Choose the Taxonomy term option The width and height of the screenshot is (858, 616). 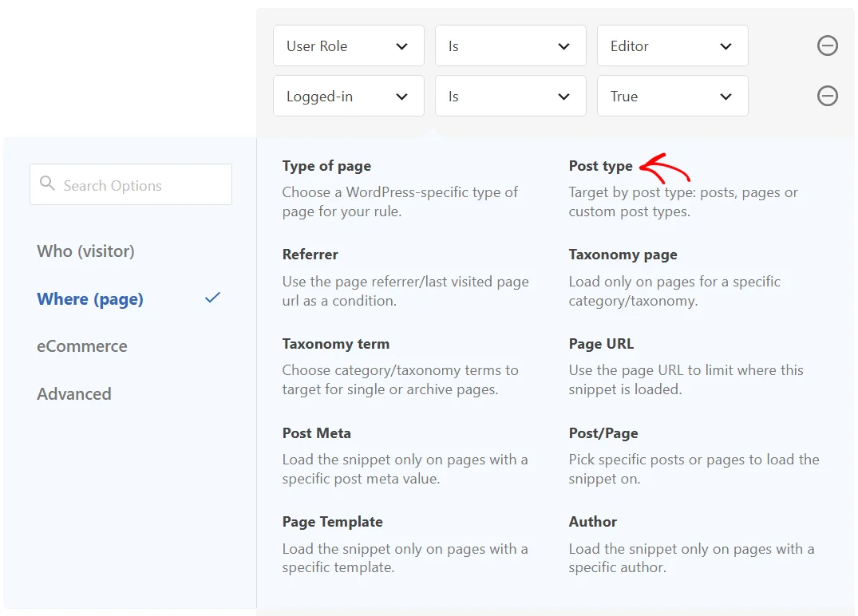(336, 344)
